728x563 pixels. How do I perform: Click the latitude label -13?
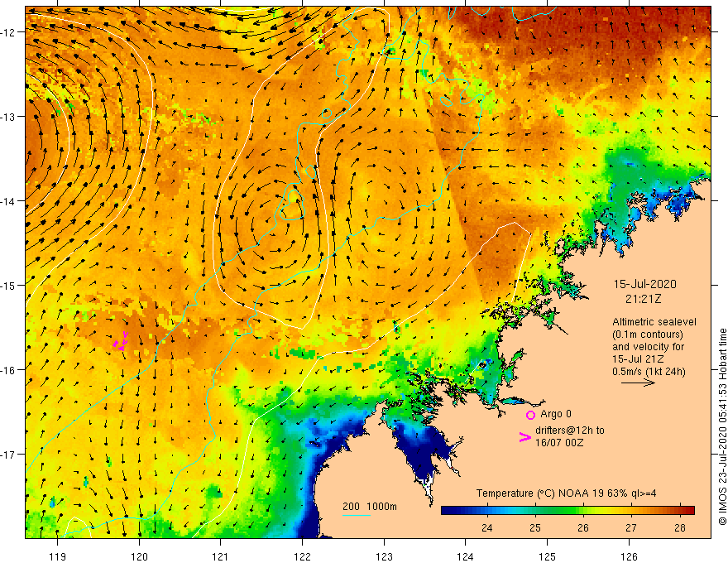[x=8, y=117]
